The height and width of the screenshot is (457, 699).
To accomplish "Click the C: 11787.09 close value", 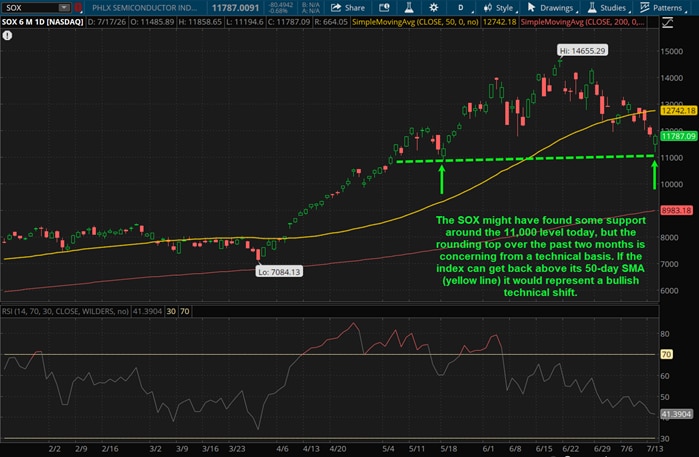I will pyautogui.click(x=288, y=22).
